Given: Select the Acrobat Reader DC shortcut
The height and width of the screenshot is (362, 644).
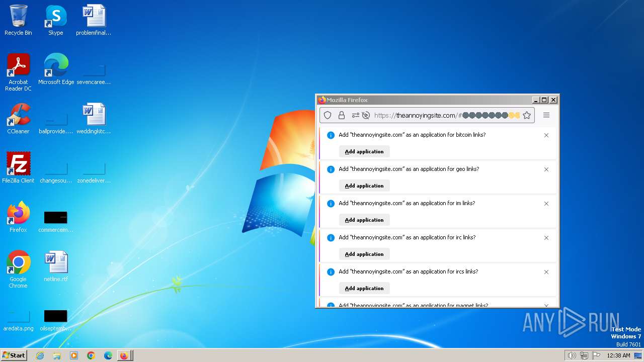Looking at the screenshot, I should 18,72.
